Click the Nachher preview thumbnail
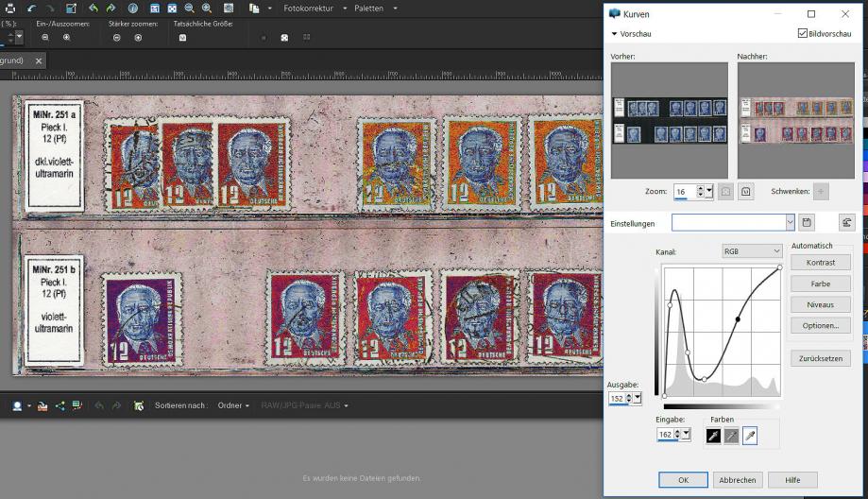The width and height of the screenshot is (868, 499). point(795,120)
